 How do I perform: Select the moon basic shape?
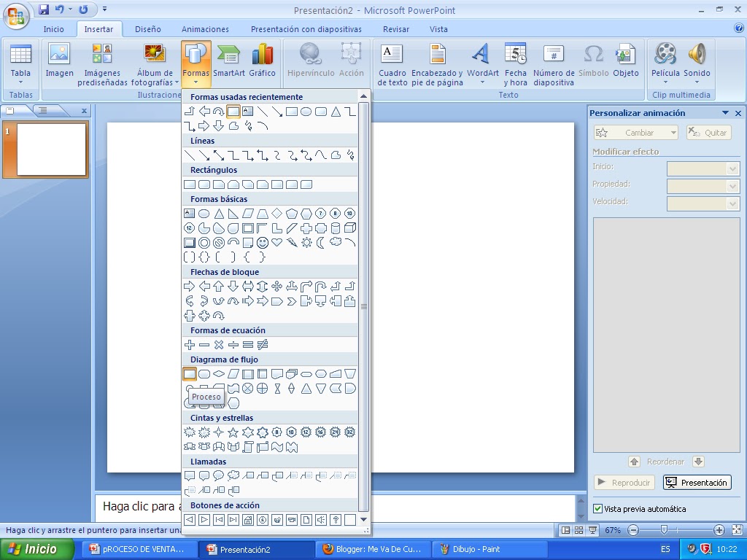coord(321,243)
